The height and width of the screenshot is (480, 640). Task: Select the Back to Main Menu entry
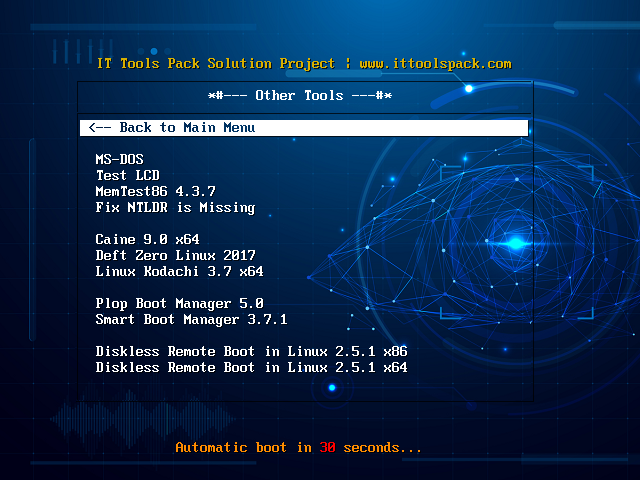304,128
